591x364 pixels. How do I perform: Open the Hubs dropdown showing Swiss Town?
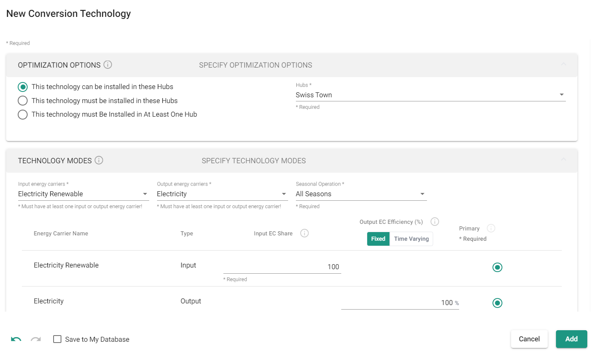click(x=430, y=95)
